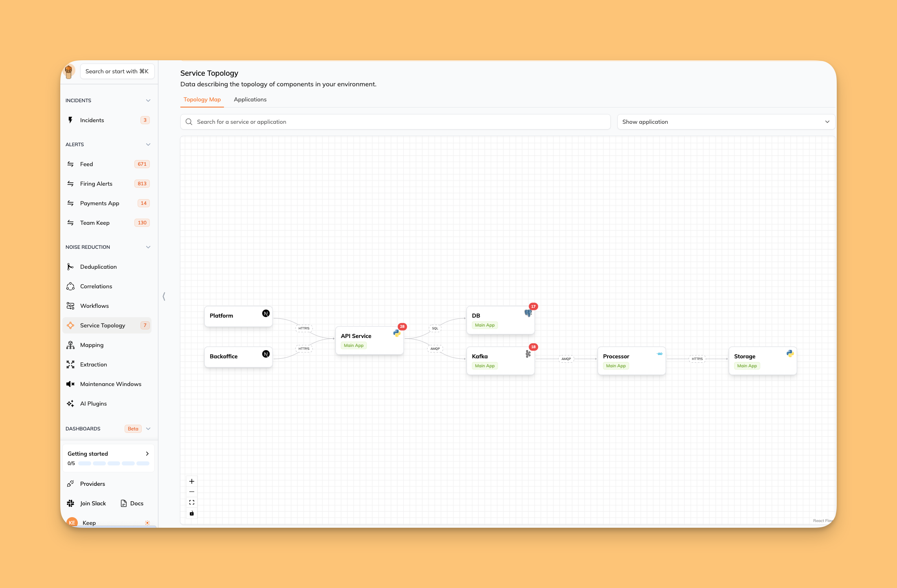Screen dimensions: 897x588
Task: Click the PostgreSQL icon on DB node
Action: 528,313
